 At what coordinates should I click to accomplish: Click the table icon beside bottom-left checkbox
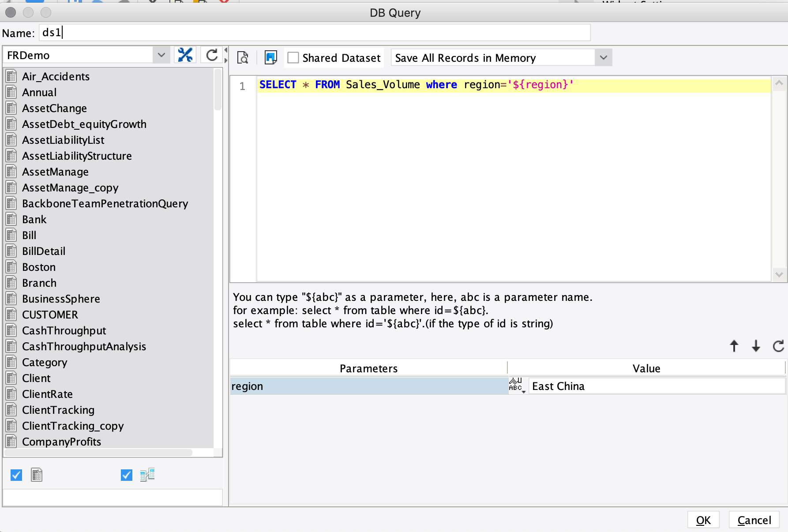[37, 475]
